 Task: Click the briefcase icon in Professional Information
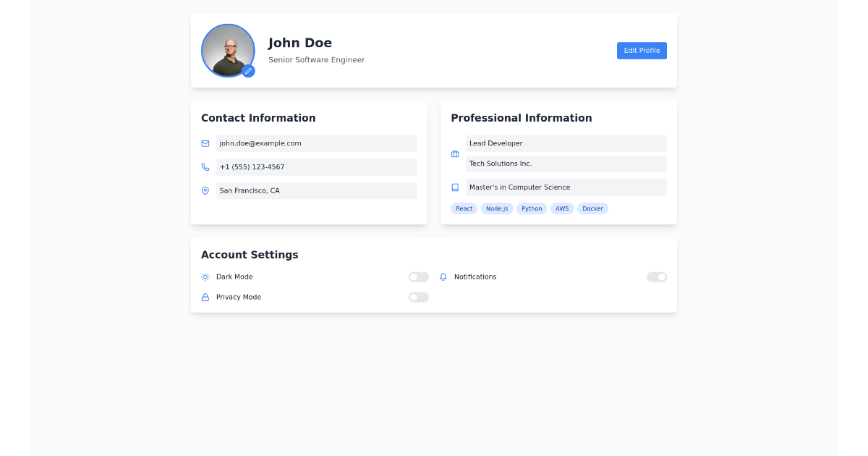tap(454, 153)
